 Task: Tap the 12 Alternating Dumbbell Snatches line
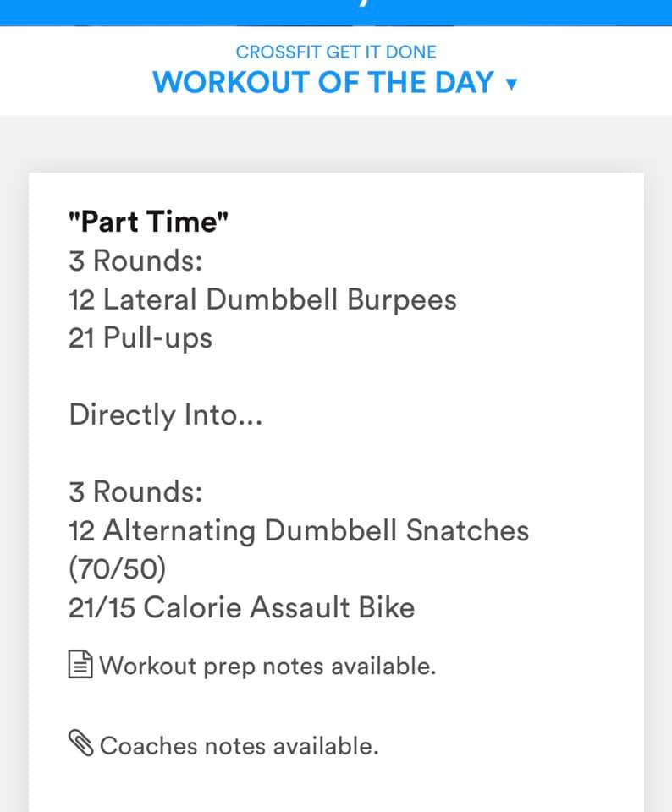tap(299, 530)
